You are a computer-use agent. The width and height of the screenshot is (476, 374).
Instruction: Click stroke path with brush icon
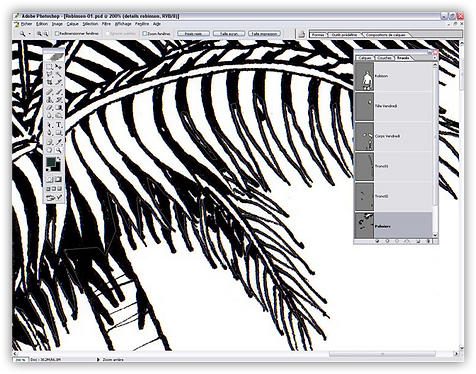tap(387, 241)
